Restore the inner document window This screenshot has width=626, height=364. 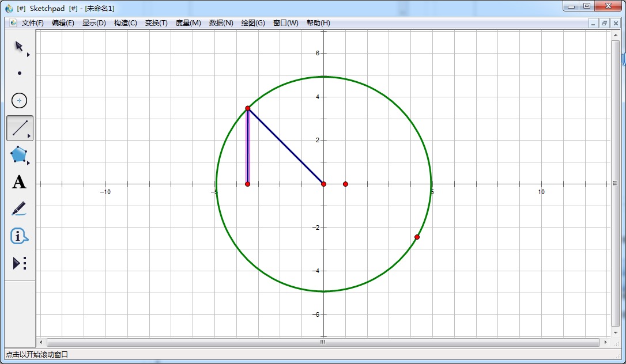[x=604, y=23]
